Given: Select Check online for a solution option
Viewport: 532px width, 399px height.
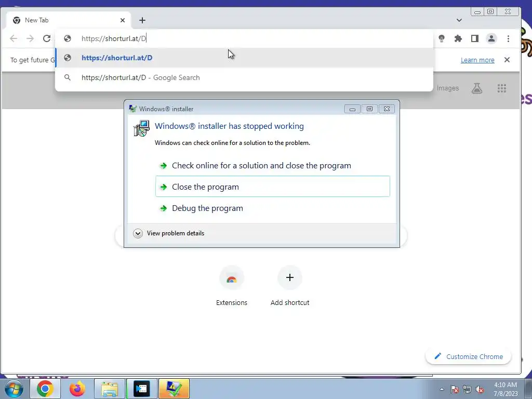Looking at the screenshot, I should 273,166.
